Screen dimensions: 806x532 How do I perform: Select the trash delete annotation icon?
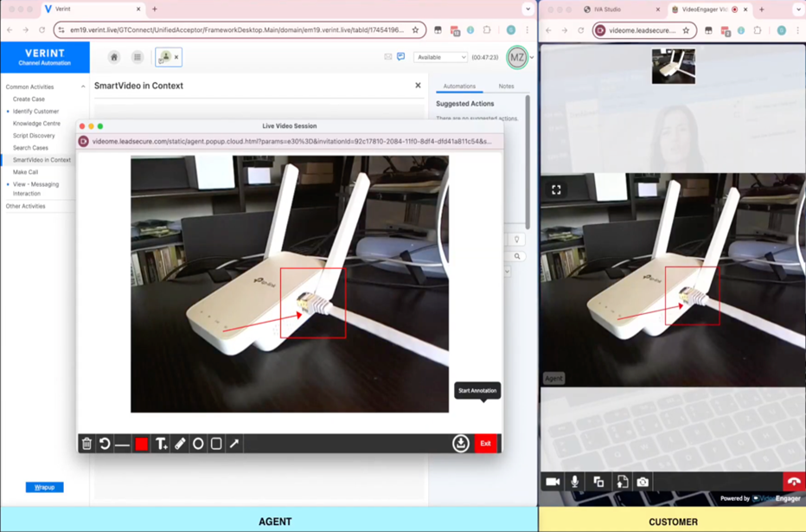(x=86, y=444)
